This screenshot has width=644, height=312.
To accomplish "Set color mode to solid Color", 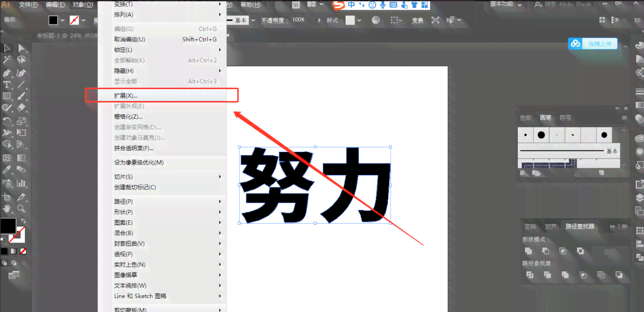I will pos(4,251).
